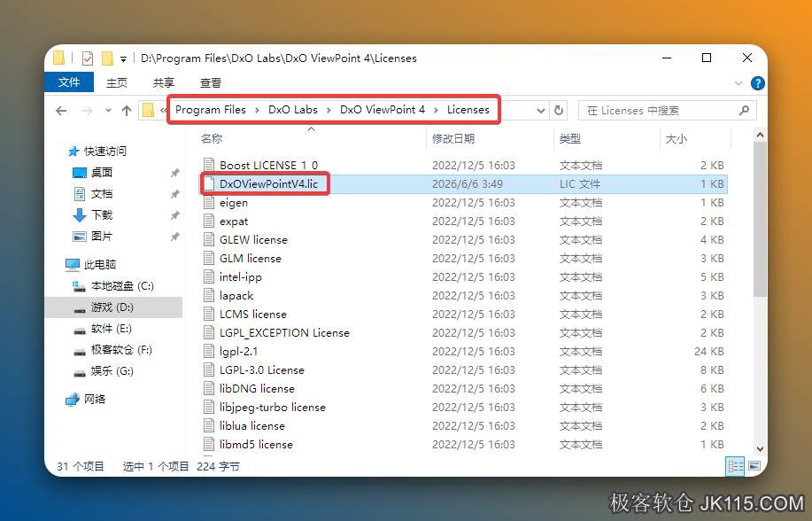Click the eigen file icon

coord(209,203)
